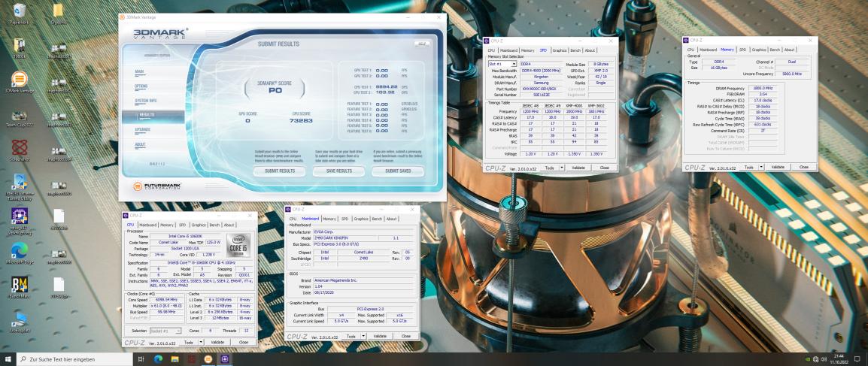Screen dimensions: 868x366
Task: Click Validate in the CPU window
Action: coord(217,342)
